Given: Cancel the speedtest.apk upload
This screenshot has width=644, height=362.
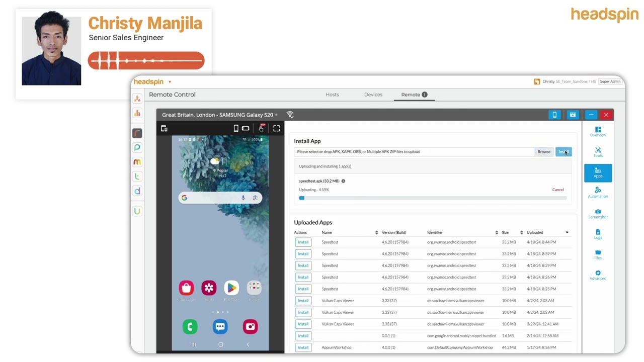Looking at the screenshot, I should click(558, 190).
